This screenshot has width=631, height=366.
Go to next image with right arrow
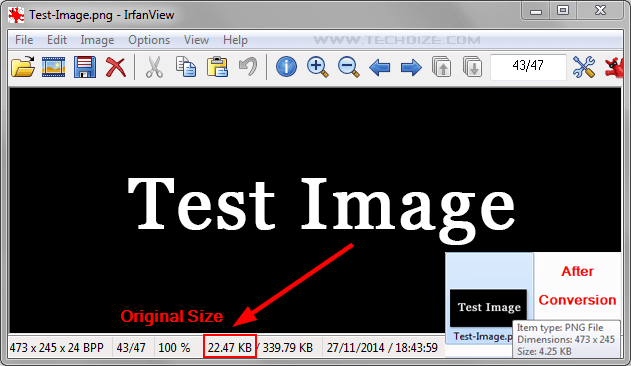tap(411, 67)
